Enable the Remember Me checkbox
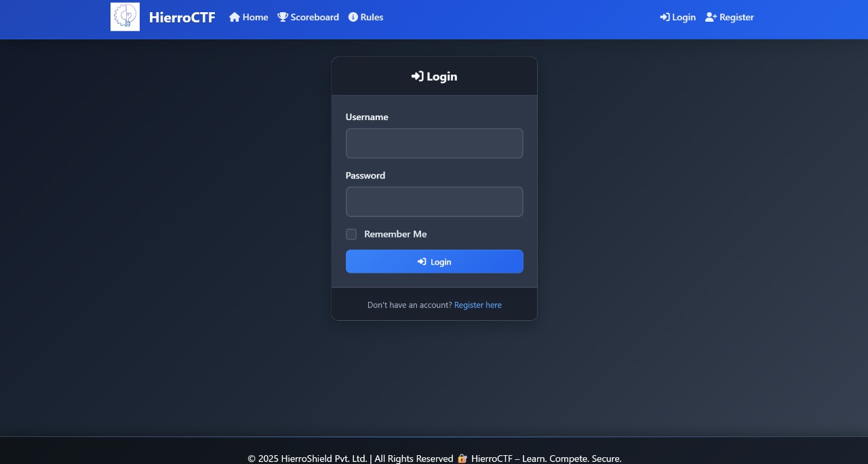The image size is (868, 464). tap(351, 234)
